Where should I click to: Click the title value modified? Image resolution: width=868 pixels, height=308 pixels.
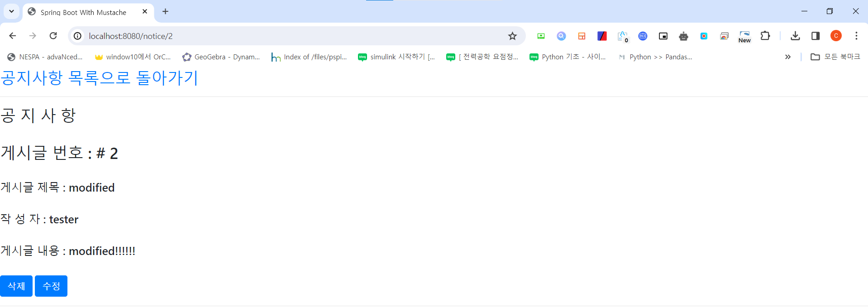click(x=92, y=188)
